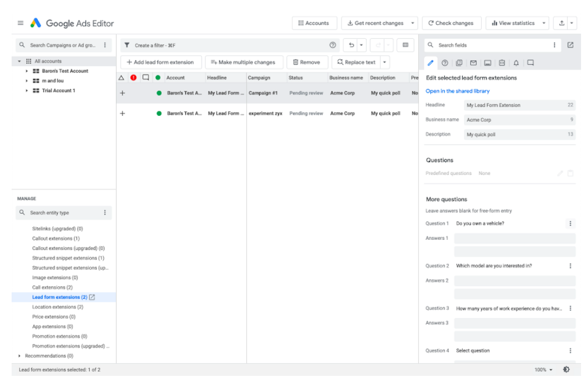Viewport: 588px width, 384px height.
Task: Open the undo history dropdown
Action: (361, 45)
